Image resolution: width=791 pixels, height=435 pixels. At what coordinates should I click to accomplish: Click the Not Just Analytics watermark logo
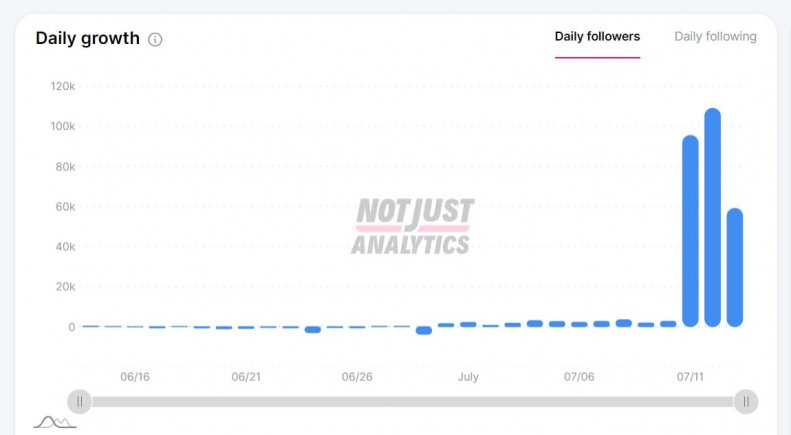tap(411, 226)
